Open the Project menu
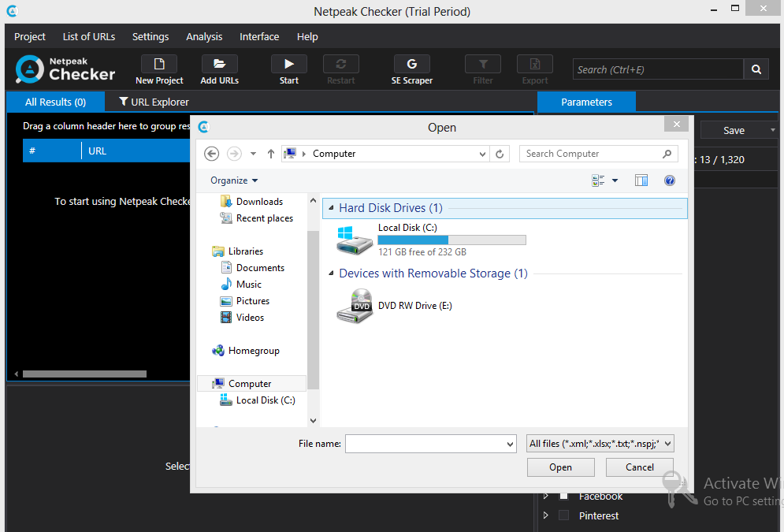Image resolution: width=784 pixels, height=532 pixels. pyautogui.click(x=29, y=36)
